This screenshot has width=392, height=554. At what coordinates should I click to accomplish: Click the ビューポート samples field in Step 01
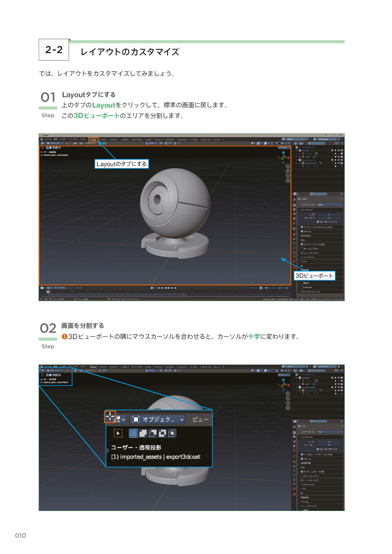329,218
